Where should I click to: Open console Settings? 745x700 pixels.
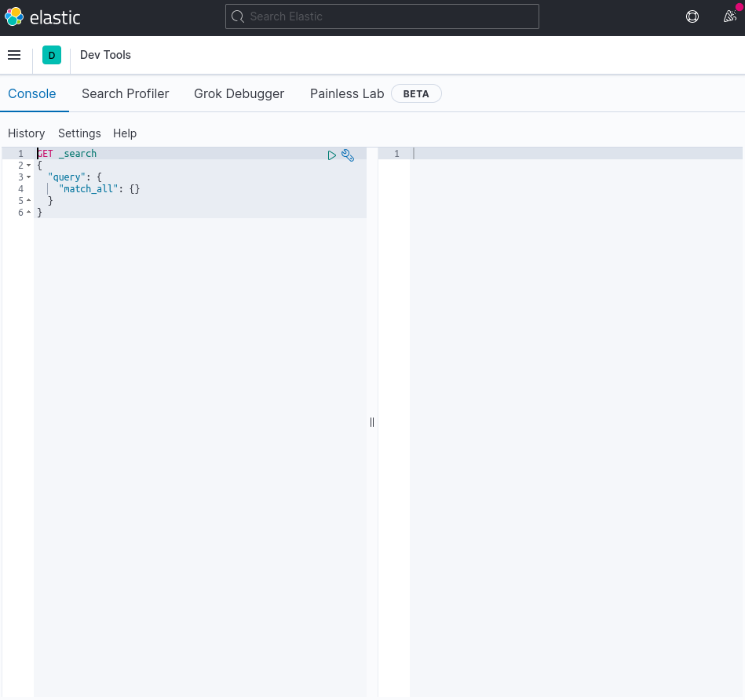coord(79,133)
